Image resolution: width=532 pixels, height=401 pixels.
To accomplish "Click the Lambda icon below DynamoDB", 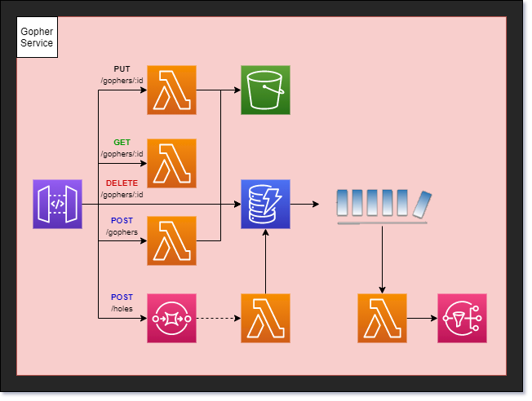I will 265,319.
